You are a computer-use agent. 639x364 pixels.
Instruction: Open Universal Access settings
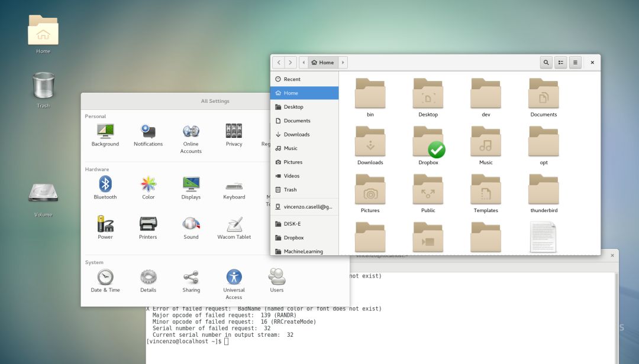tap(234, 284)
